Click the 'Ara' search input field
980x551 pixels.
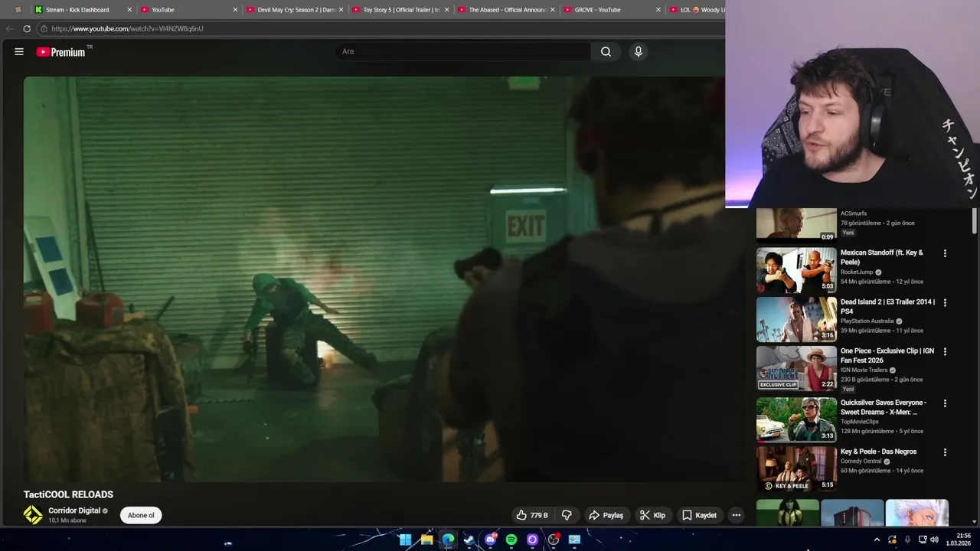[x=462, y=51]
